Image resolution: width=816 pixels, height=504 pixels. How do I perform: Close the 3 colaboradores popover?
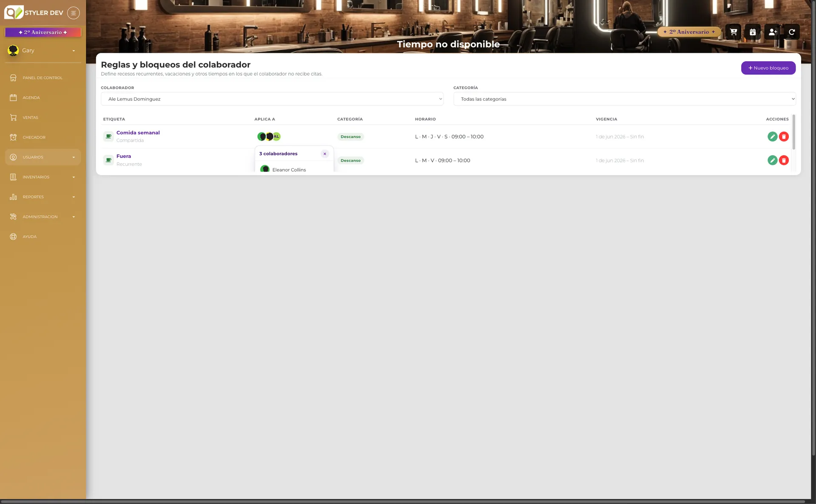coord(325,154)
